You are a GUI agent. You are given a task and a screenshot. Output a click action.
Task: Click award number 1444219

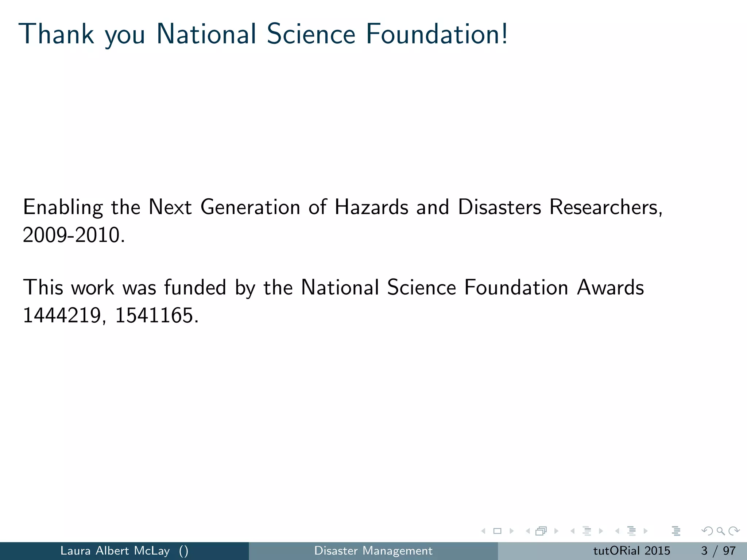pos(62,315)
